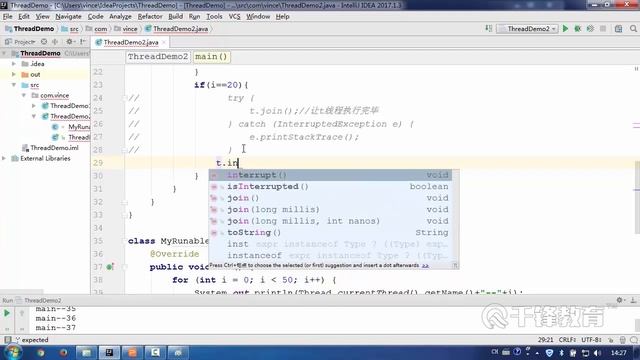Open Project Structure icon in toolbar
Viewport: 640px width, 360px height.
click(x=618, y=29)
